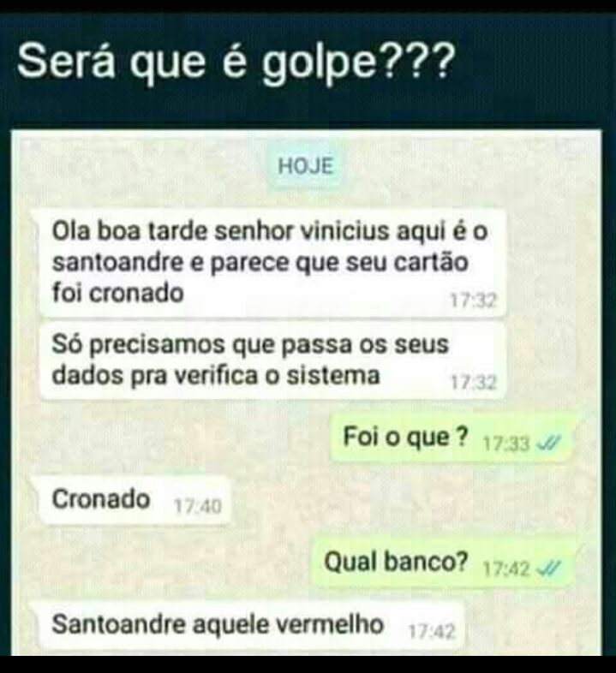Viewport: 616px width, 673px height.
Task: Click the read-receipt checkmarks on 'Foi o que ?'
Action: [x=549, y=443]
